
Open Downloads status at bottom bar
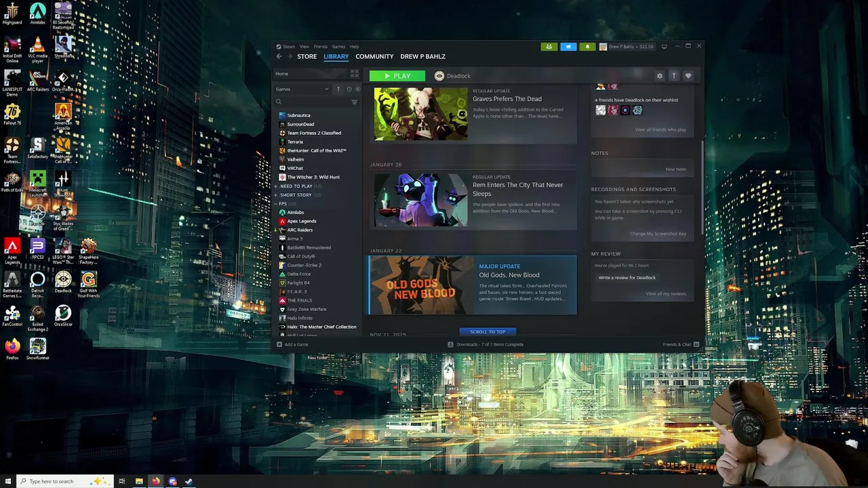coord(486,344)
